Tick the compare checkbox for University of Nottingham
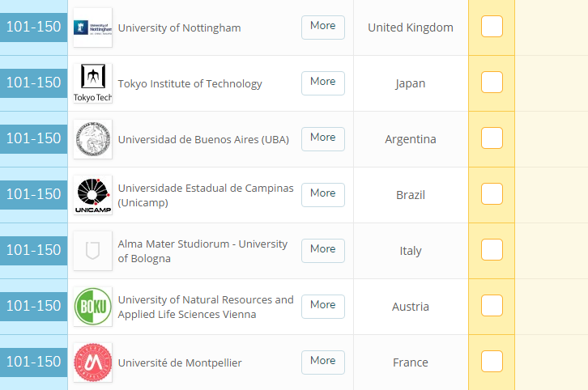Image resolution: width=588 pixels, height=390 pixels. coord(492,27)
